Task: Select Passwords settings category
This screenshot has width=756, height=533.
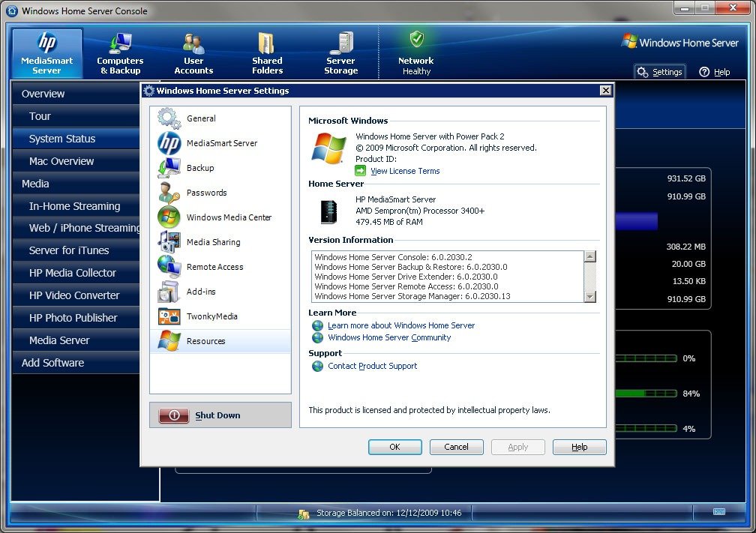Action: coord(220,192)
